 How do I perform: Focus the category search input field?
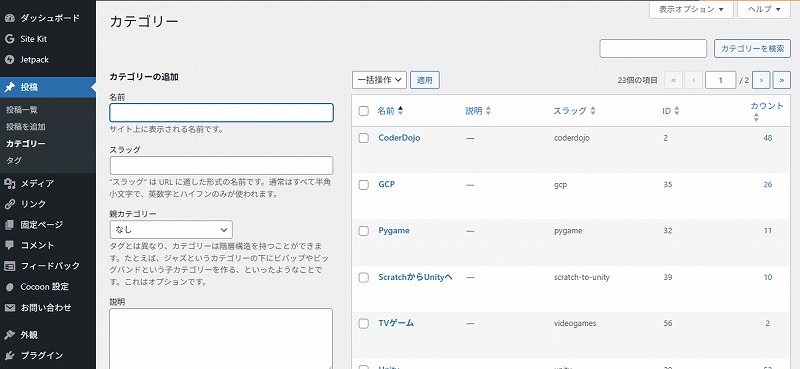(653, 48)
